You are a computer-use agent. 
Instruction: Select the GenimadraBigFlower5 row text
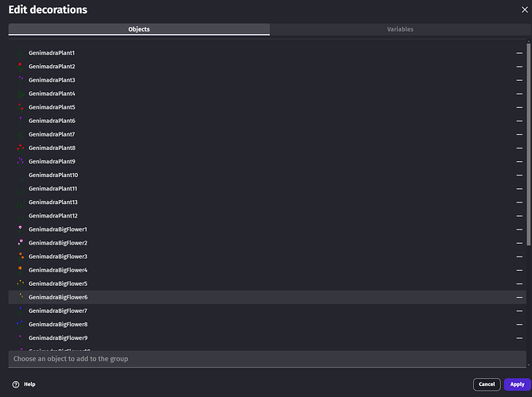(x=58, y=283)
